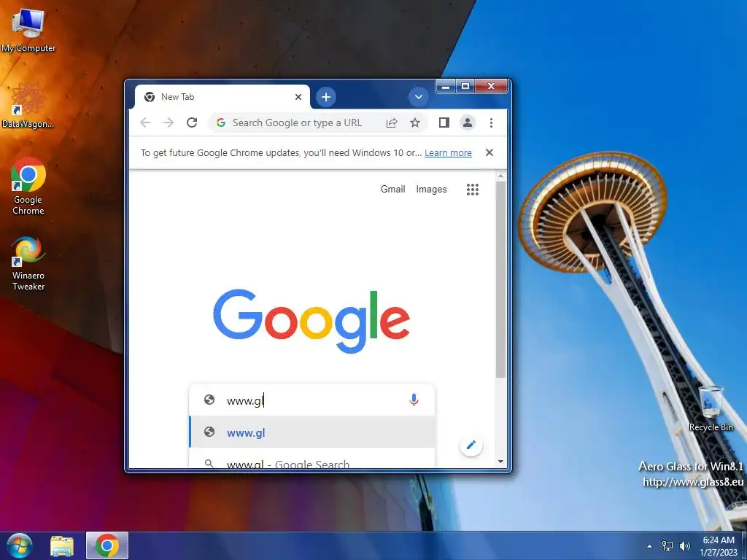
Task: Follow the Learn more link
Action: pyautogui.click(x=448, y=153)
